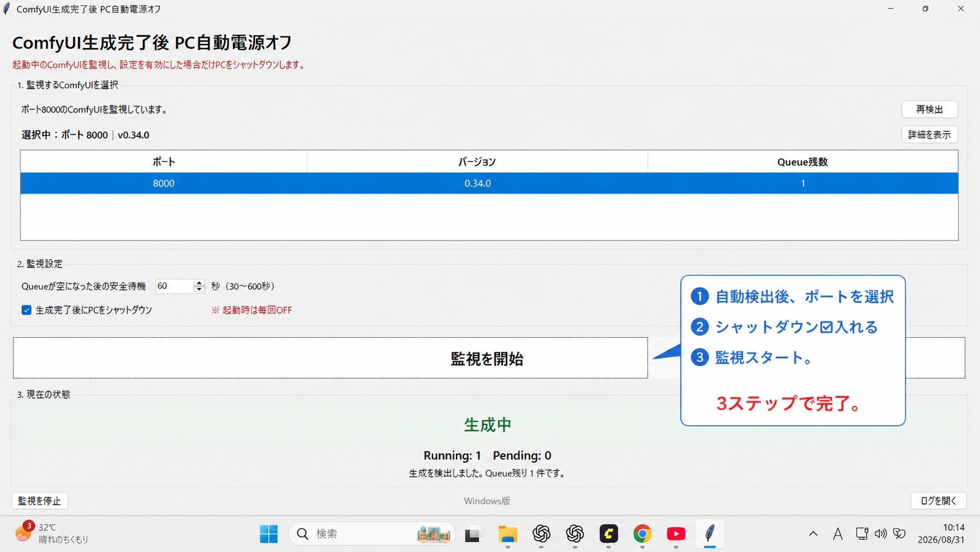Open File Explorer from the taskbar

pos(508,534)
